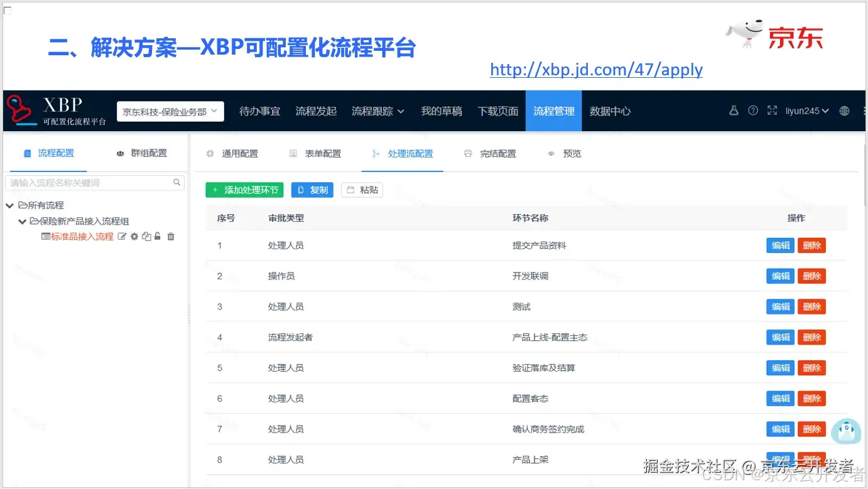Open 下载页面 navigation item
This screenshot has height=489, width=868.
pyautogui.click(x=498, y=111)
